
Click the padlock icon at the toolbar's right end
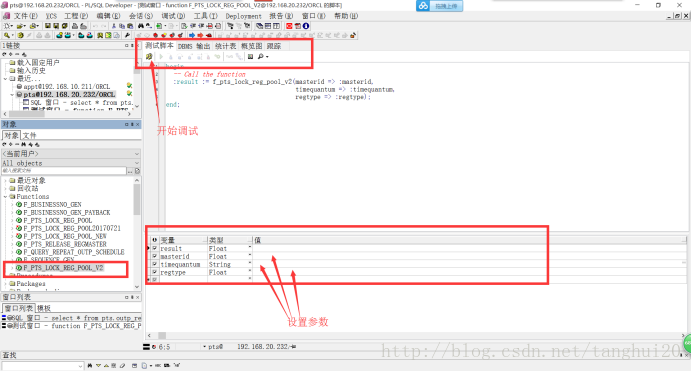point(353,35)
